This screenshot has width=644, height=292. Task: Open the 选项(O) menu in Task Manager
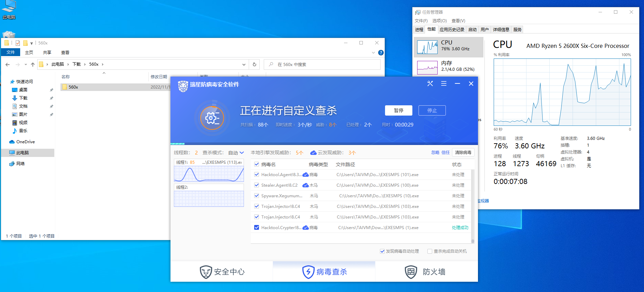click(439, 21)
